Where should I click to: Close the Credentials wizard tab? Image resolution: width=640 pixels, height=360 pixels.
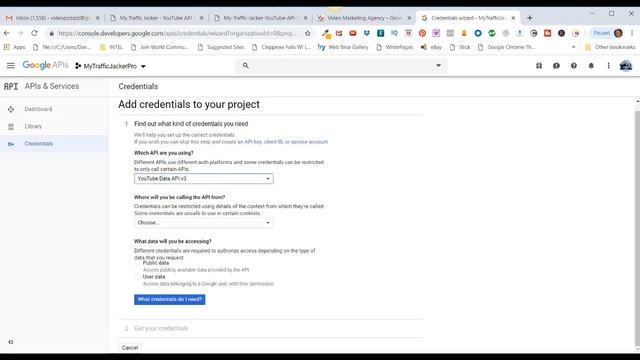(513, 18)
